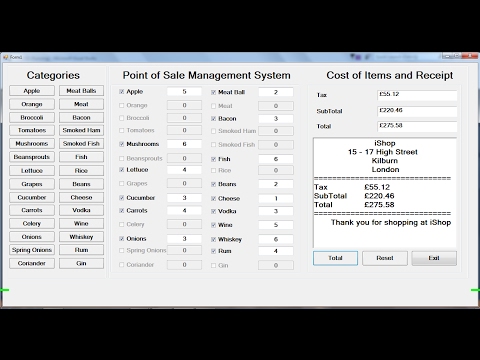Image resolution: width=480 pixels, height=360 pixels.
Task: Choose the Grapes category button
Action: [x=32, y=184]
